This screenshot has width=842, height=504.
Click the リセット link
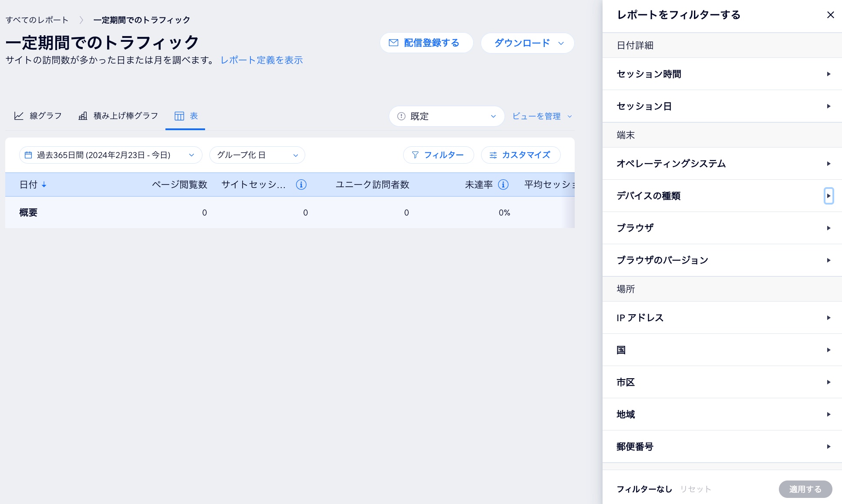coord(696,489)
